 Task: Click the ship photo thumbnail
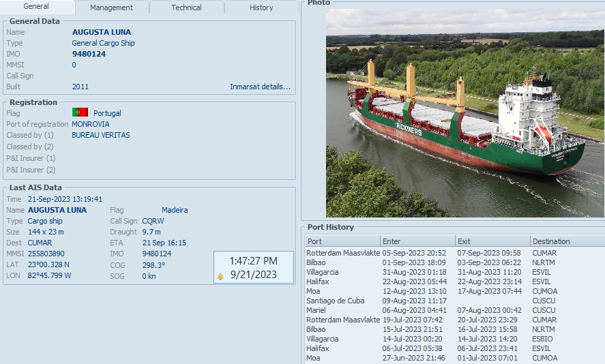465,112
